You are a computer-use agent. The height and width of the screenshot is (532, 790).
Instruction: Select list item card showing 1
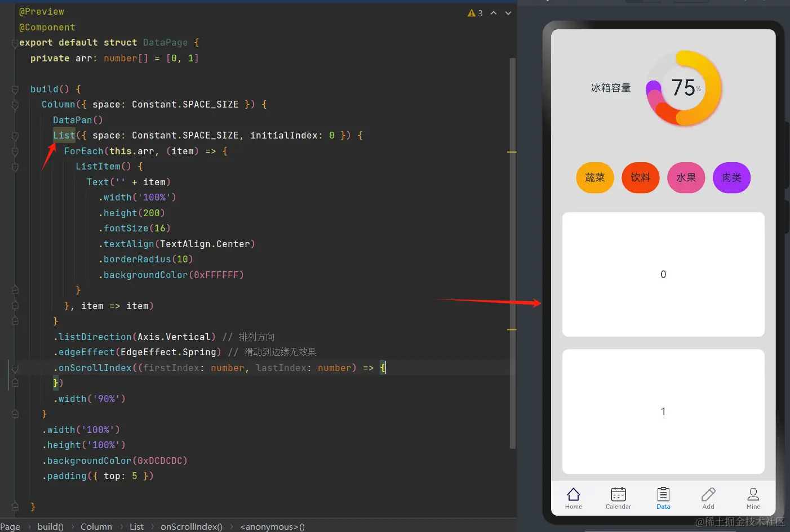(663, 412)
